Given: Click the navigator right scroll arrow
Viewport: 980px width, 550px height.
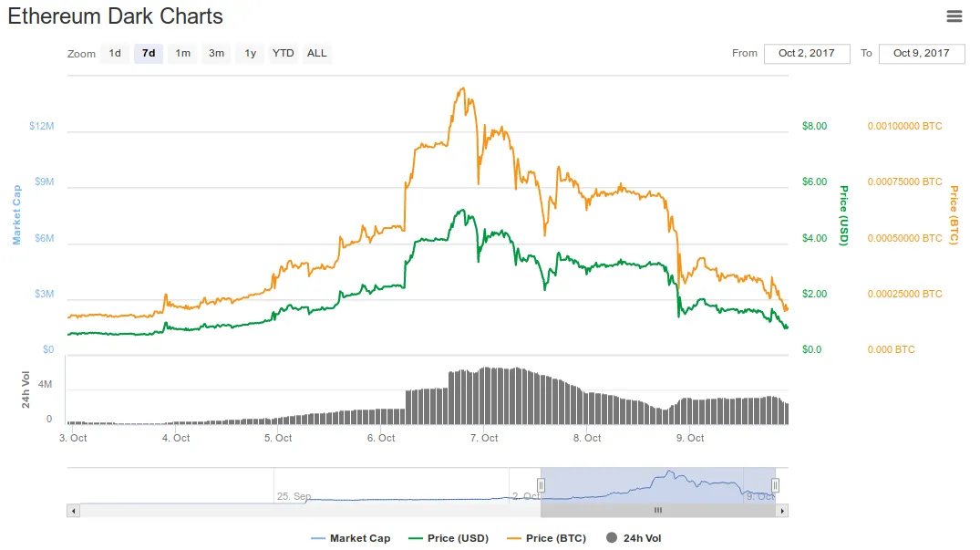Looking at the screenshot, I should [x=782, y=511].
